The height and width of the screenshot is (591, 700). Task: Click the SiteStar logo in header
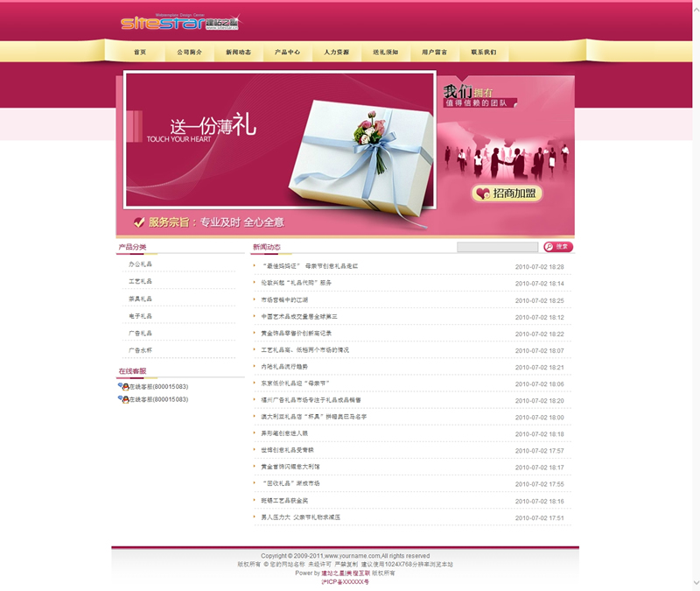point(179,23)
